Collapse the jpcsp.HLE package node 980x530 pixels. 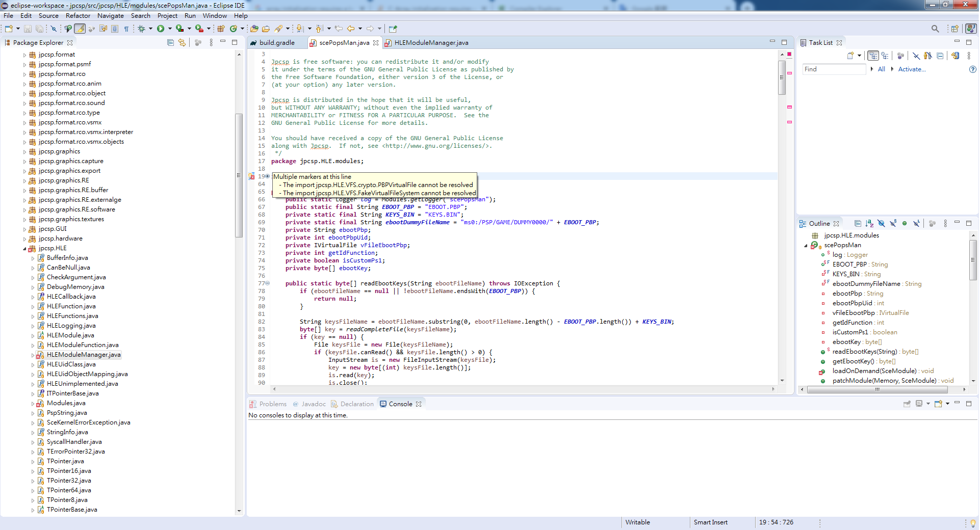point(24,249)
